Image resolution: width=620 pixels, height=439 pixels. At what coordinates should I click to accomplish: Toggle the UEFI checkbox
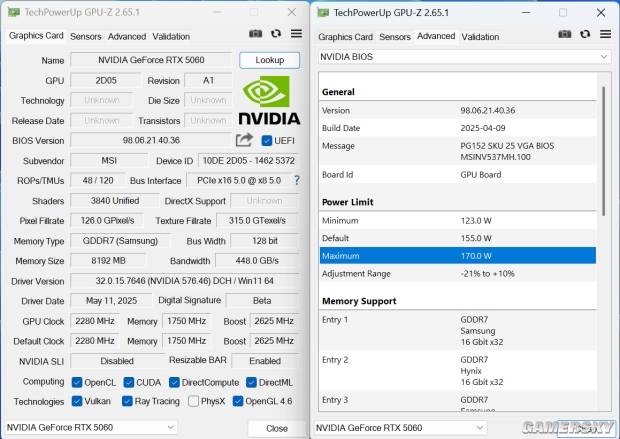click(267, 140)
